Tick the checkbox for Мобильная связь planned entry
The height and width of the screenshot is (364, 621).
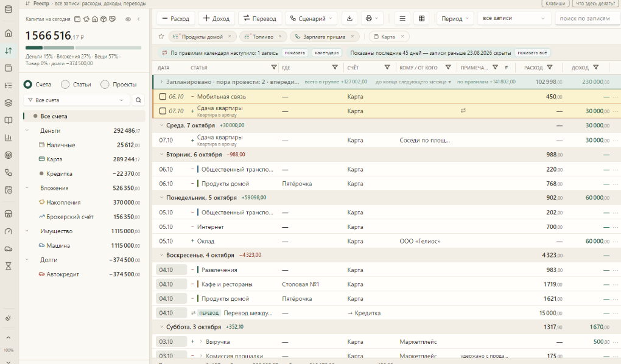pyautogui.click(x=163, y=97)
